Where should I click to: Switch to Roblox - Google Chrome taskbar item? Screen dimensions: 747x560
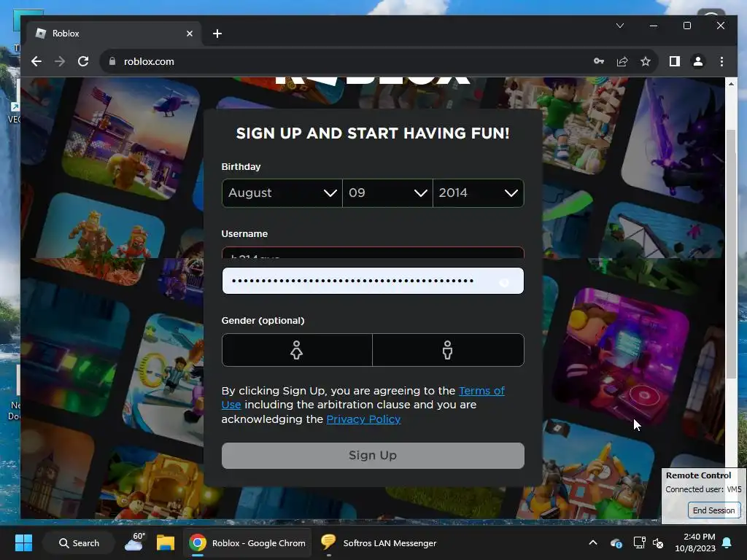click(x=247, y=542)
